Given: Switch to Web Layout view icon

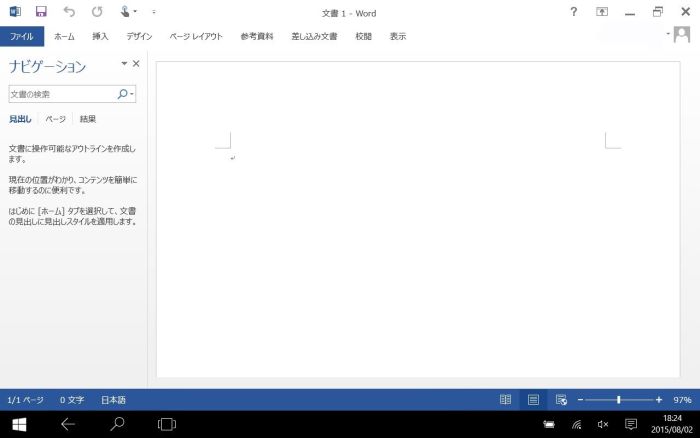Looking at the screenshot, I should pos(561,399).
